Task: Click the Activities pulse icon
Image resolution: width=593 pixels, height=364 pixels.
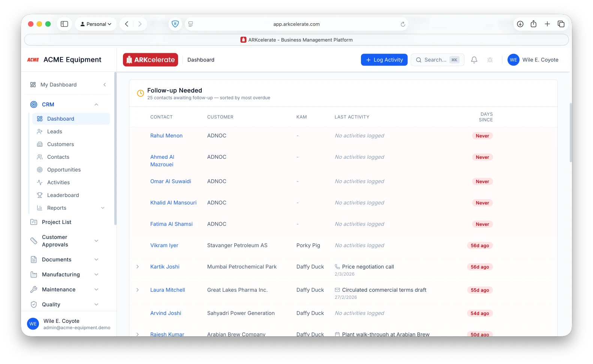Action: 40,182
